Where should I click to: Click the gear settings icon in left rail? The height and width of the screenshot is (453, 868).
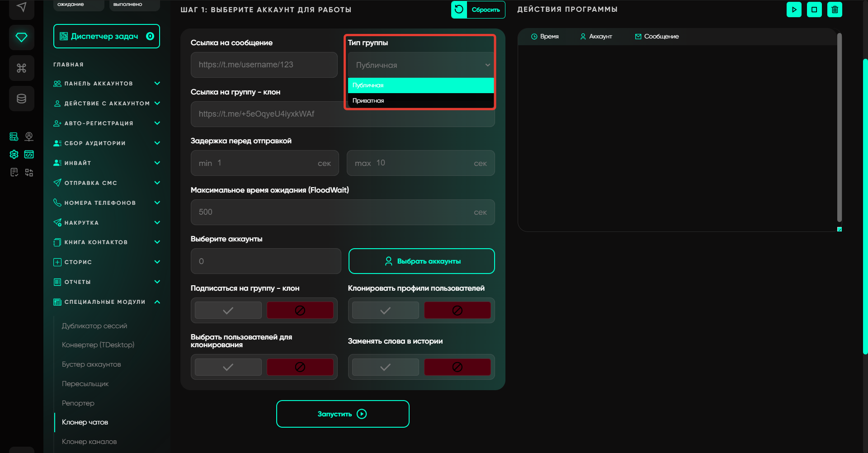coord(14,155)
